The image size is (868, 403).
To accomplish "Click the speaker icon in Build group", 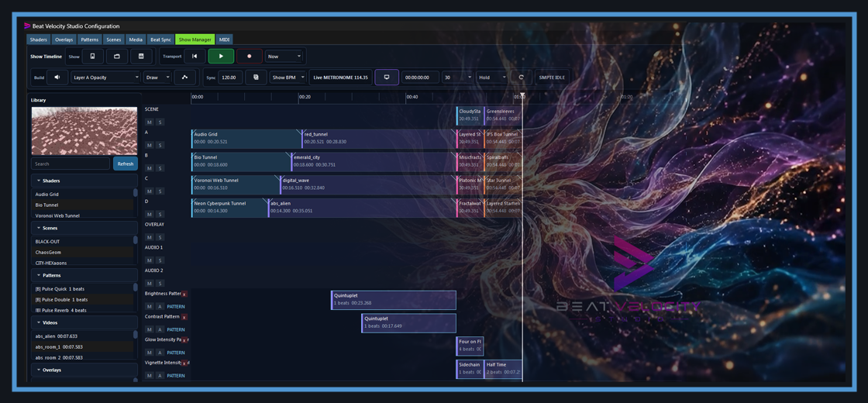I will pyautogui.click(x=57, y=77).
